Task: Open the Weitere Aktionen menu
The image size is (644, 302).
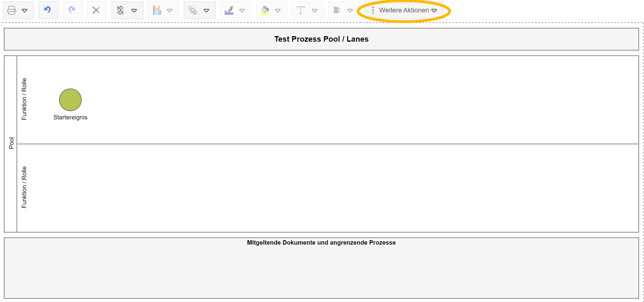Action: click(404, 10)
